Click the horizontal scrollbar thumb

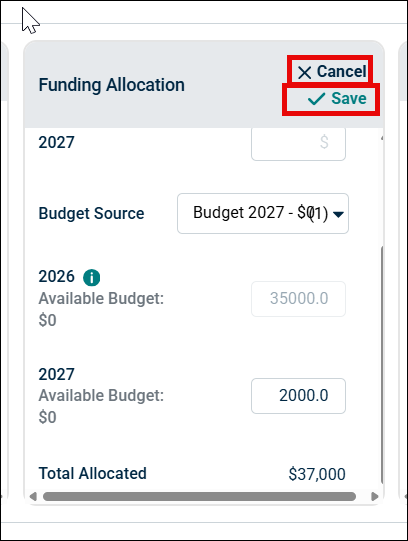(199, 496)
